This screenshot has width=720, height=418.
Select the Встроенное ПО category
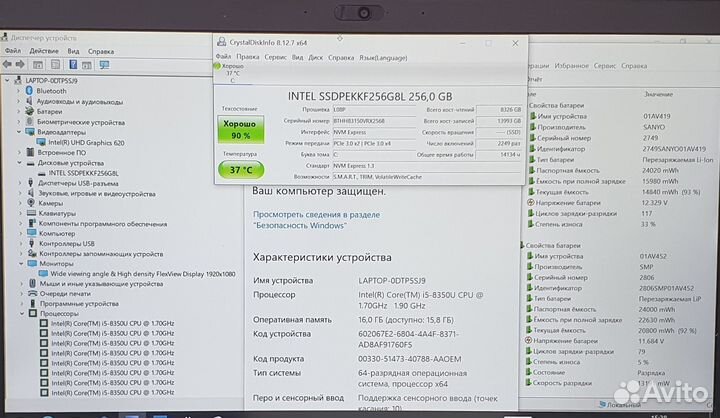pyautogui.click(x=62, y=153)
